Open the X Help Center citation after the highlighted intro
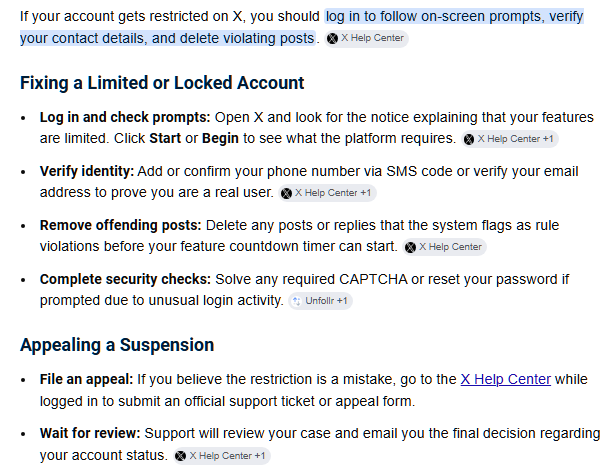Viewport: 611px width, 475px height. pos(366,38)
